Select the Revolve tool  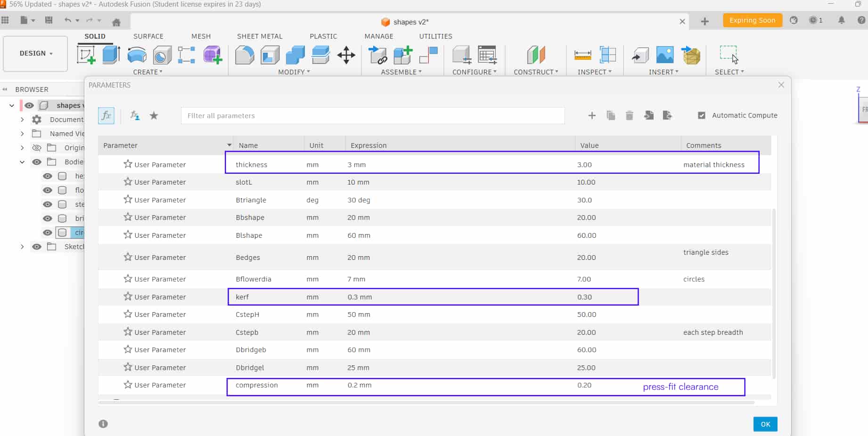[137, 55]
